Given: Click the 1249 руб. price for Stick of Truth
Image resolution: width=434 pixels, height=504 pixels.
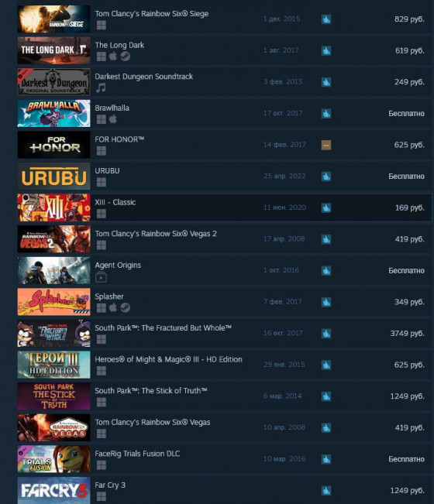Looking at the screenshot, I should pyautogui.click(x=407, y=396).
